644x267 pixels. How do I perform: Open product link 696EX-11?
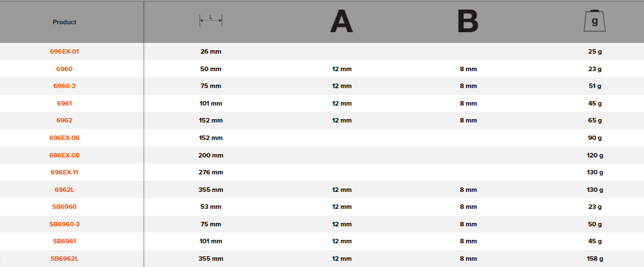64,172
